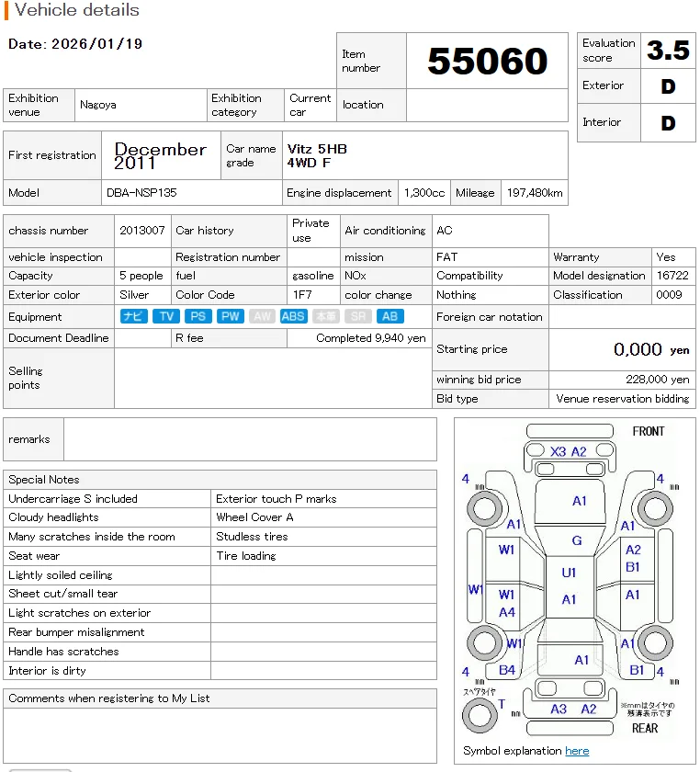Viewport: 700px width, 772px height.
Task: Open the symbol explanation 'here' link
Action: point(577,751)
